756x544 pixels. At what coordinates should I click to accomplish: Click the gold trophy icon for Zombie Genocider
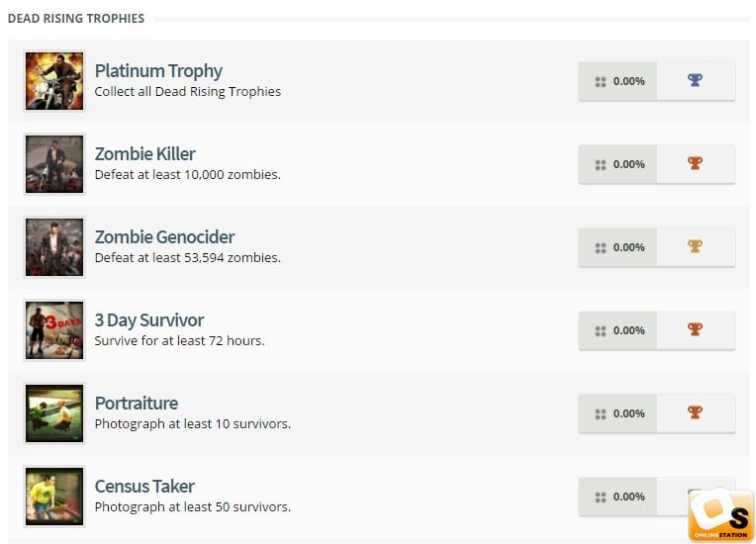pyautogui.click(x=695, y=246)
